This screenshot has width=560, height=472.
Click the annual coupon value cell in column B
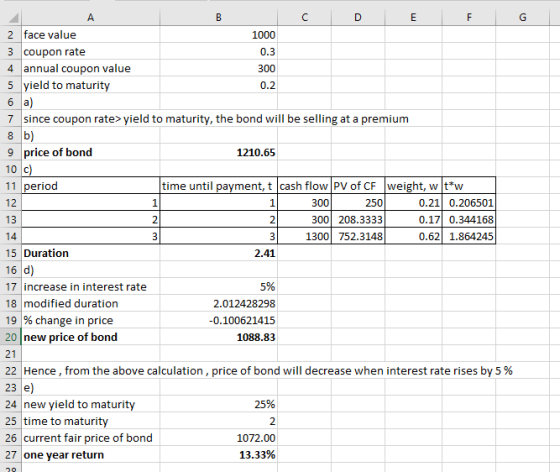pyautogui.click(x=219, y=68)
